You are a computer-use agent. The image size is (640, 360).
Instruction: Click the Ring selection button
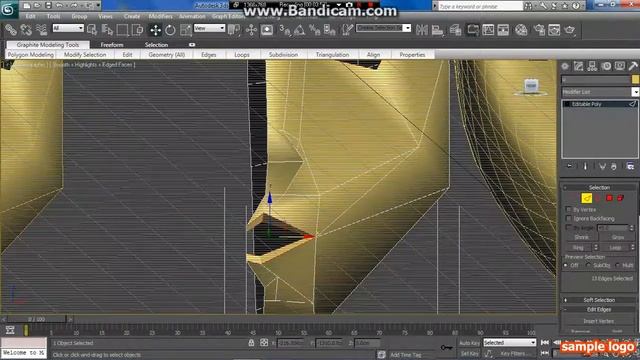[x=578, y=248]
